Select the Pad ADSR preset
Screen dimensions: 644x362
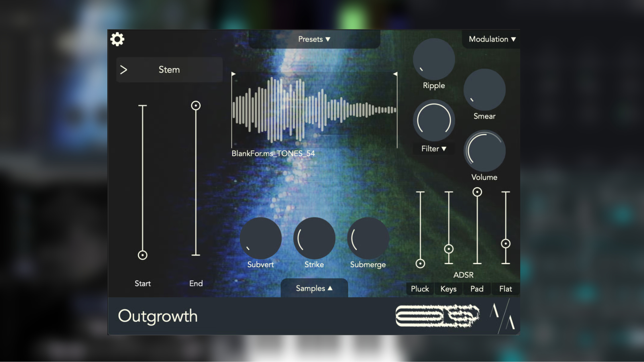477,289
